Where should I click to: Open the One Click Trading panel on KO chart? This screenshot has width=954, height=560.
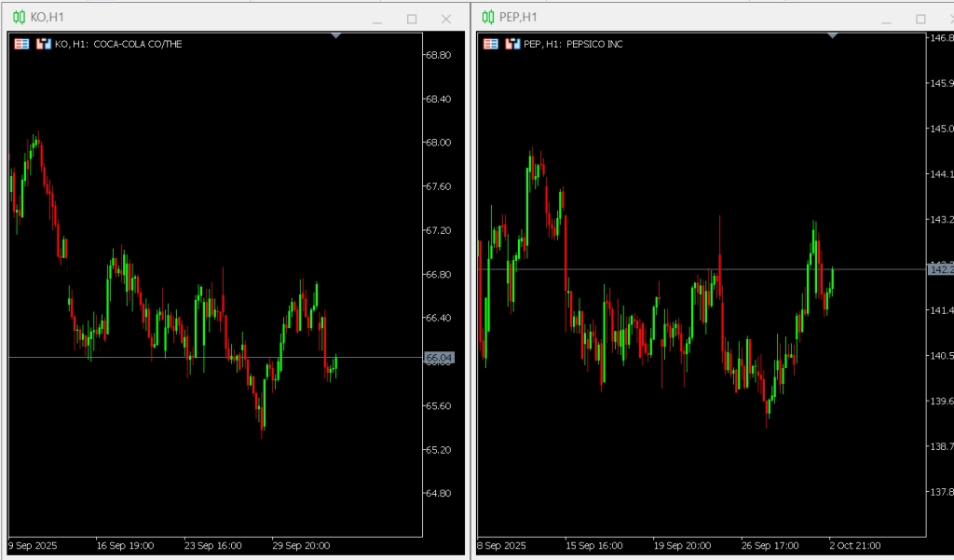click(21, 44)
